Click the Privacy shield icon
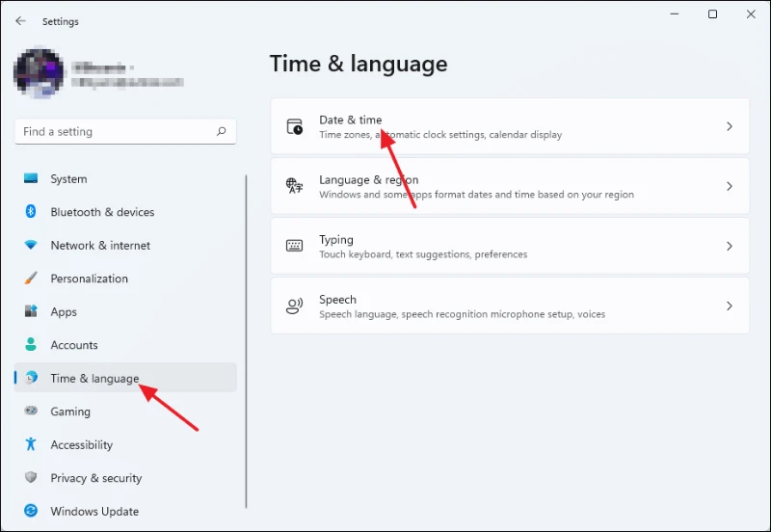 [x=31, y=477]
